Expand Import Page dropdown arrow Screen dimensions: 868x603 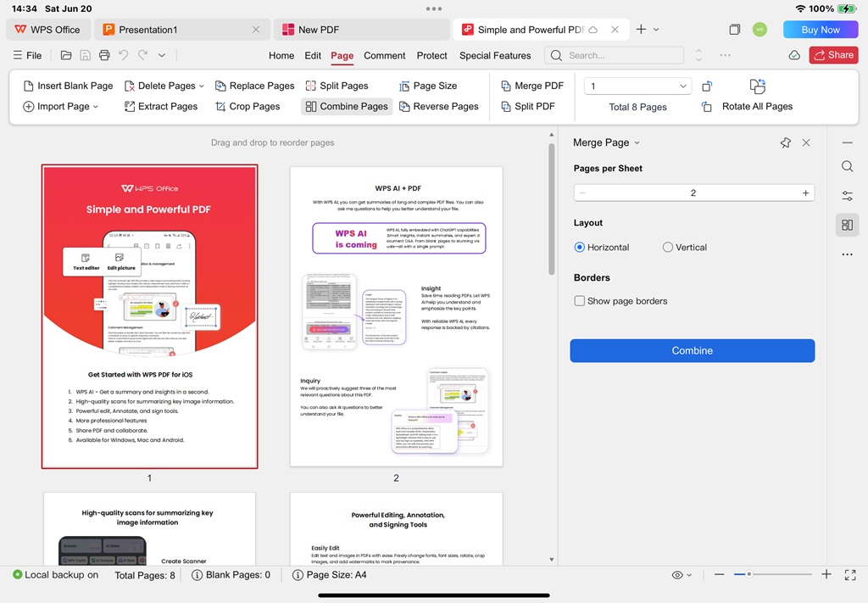(x=96, y=107)
